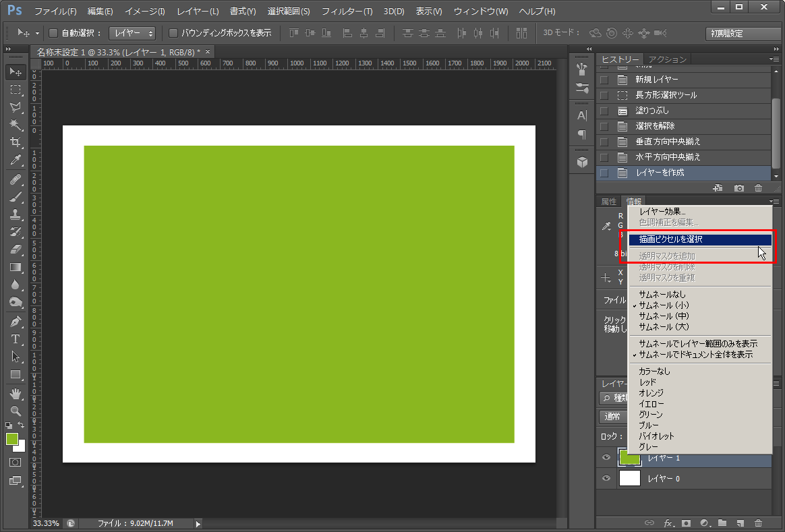Open the History panel flyout menu
Viewport: 785px width, 532px height.
[x=774, y=59]
